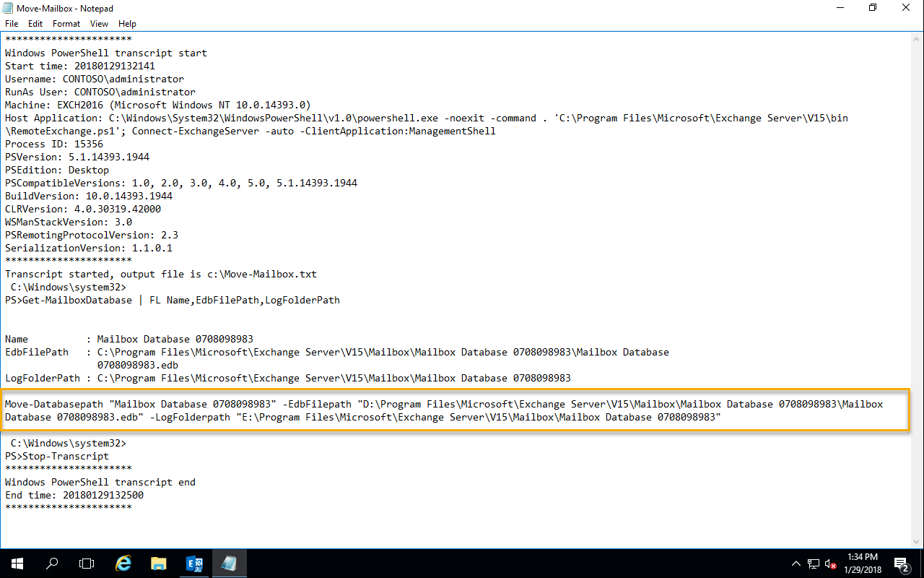Show hidden system tray icons
The image size is (924, 578).
(796, 564)
